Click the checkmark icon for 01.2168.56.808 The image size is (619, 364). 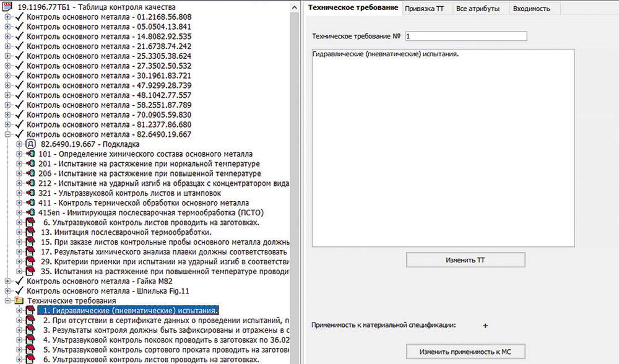click(x=19, y=17)
